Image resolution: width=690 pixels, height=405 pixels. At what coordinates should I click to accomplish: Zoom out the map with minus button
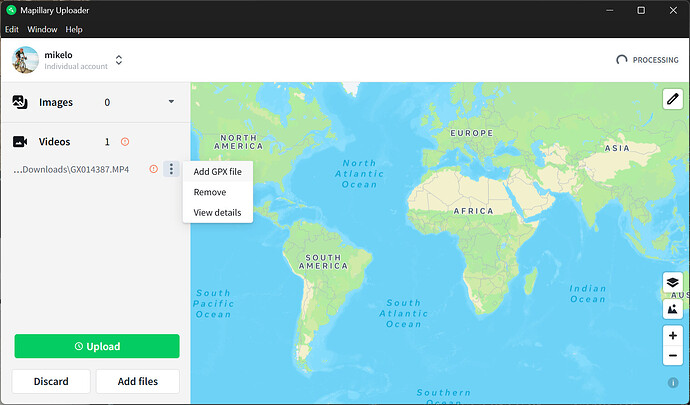672,356
